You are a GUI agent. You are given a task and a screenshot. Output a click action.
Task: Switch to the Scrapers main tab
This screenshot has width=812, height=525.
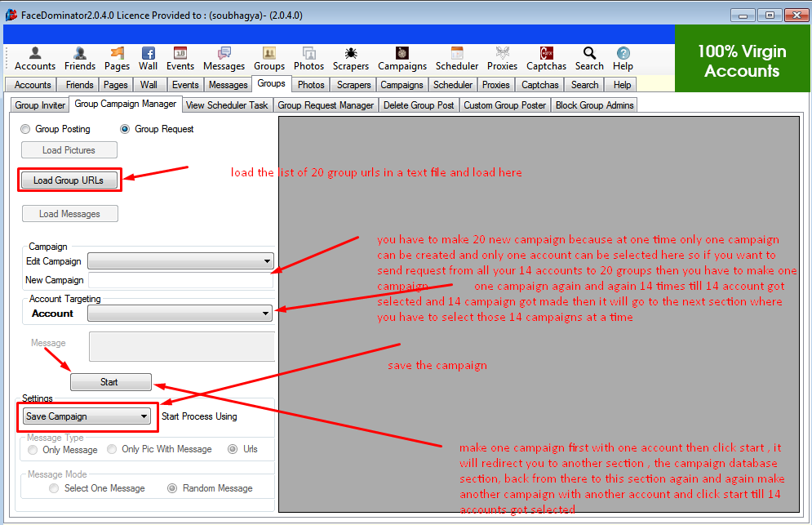353,85
